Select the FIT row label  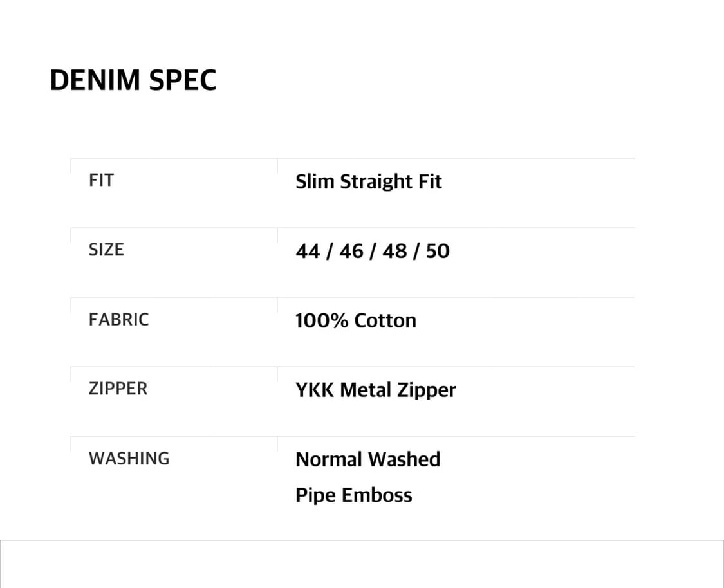coord(101,180)
